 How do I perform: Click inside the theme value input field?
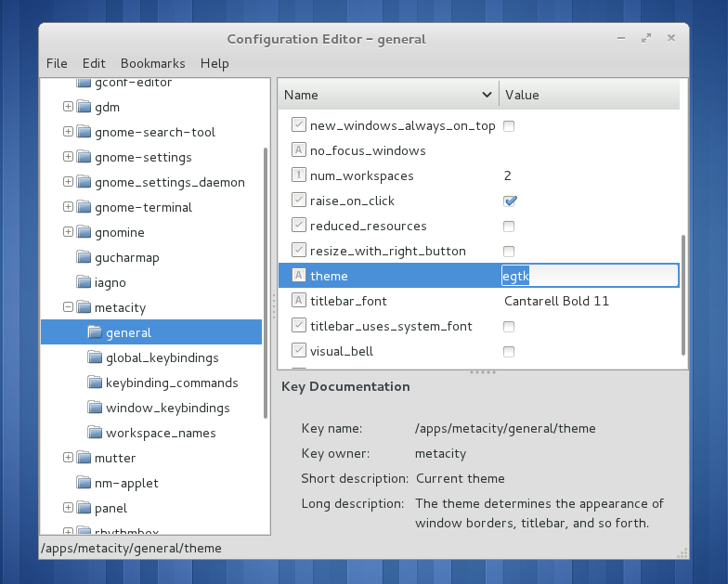[x=591, y=276]
